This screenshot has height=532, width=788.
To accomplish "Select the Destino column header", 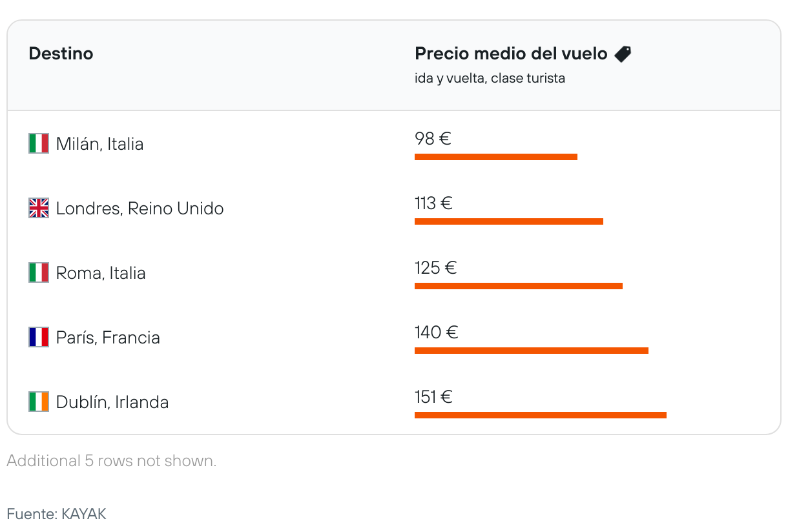I will tap(61, 54).
